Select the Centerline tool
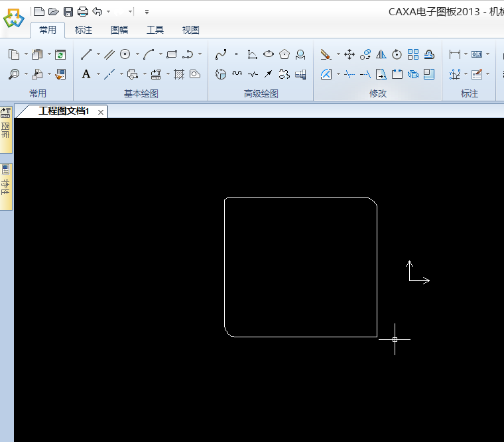The width and height of the screenshot is (504, 442). pos(109,74)
